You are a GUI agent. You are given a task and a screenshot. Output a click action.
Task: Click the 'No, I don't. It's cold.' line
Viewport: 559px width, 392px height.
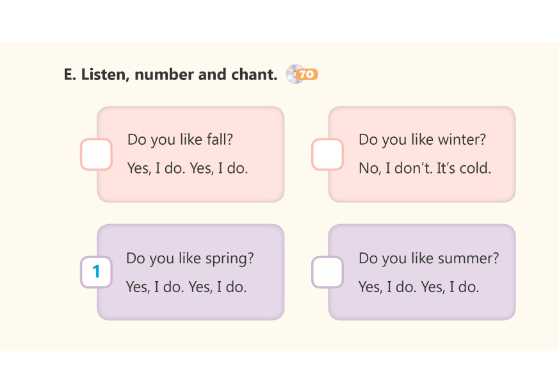click(425, 169)
